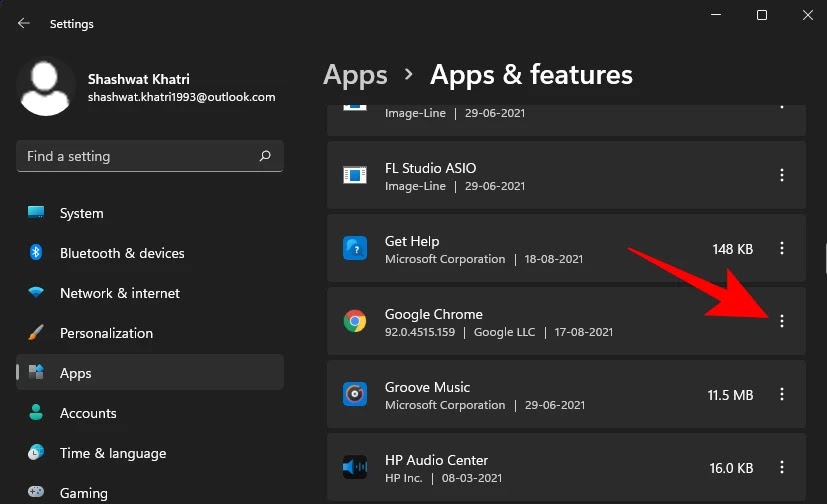This screenshot has height=504, width=827.
Task: Click the Get Help app icon
Action: [355, 248]
